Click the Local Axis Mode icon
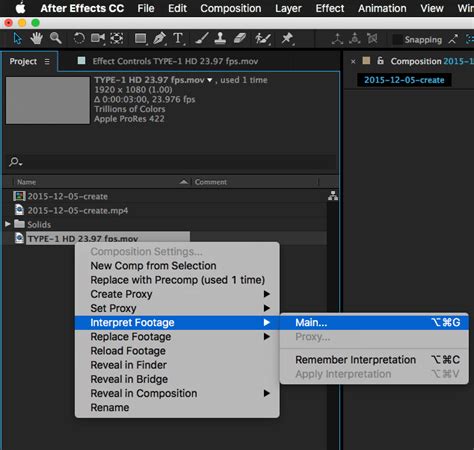This screenshot has height=450, width=474. [x=337, y=39]
